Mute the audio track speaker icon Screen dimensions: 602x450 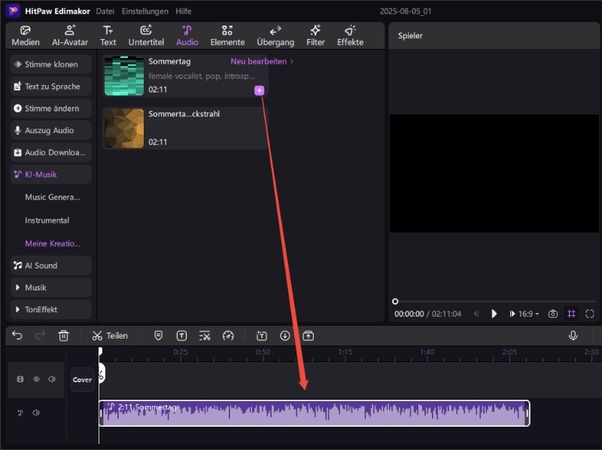click(x=36, y=413)
